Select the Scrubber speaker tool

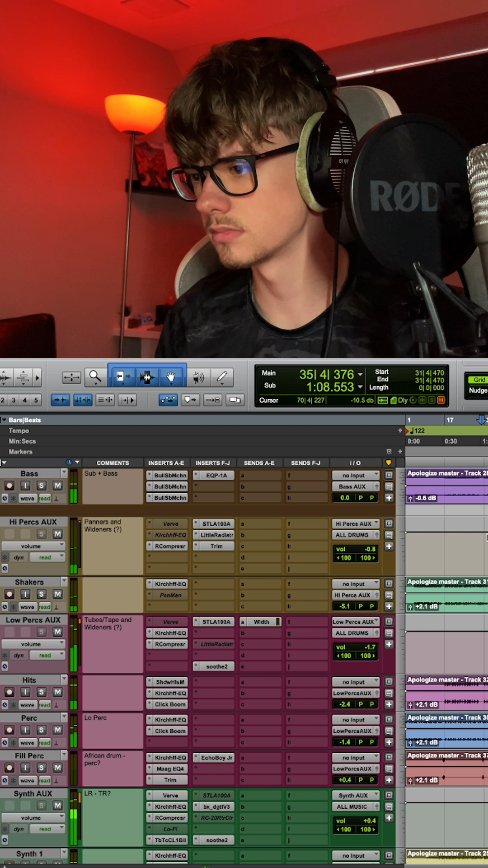click(x=198, y=377)
